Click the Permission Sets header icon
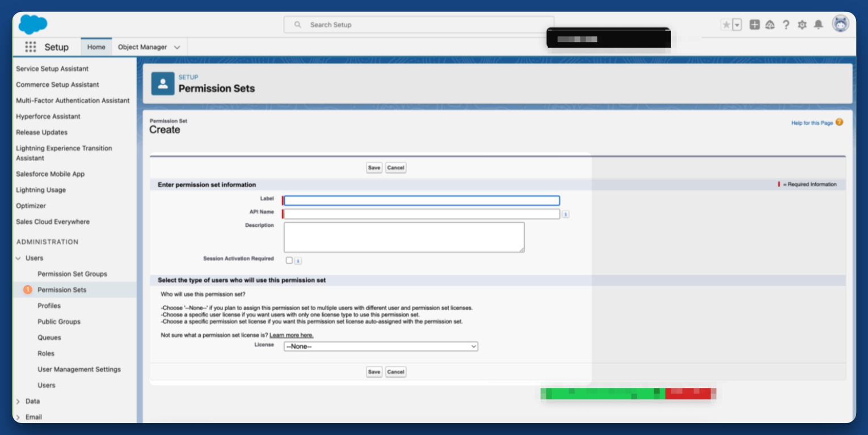The width and height of the screenshot is (868, 435). (163, 84)
